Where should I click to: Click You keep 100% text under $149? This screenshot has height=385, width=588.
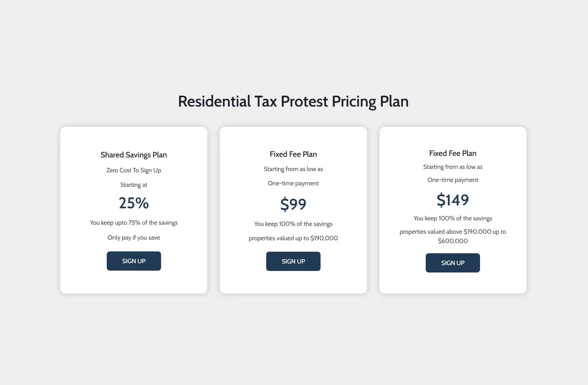click(452, 219)
